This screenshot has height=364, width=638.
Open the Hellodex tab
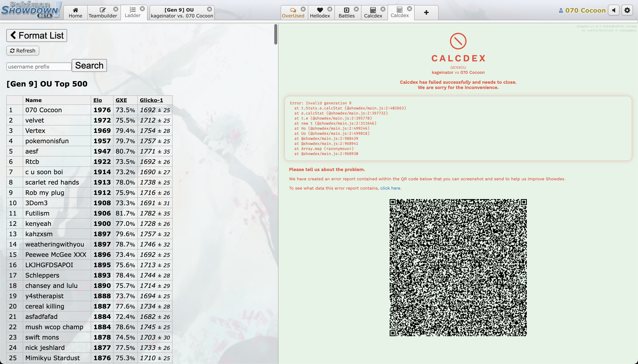(x=320, y=12)
